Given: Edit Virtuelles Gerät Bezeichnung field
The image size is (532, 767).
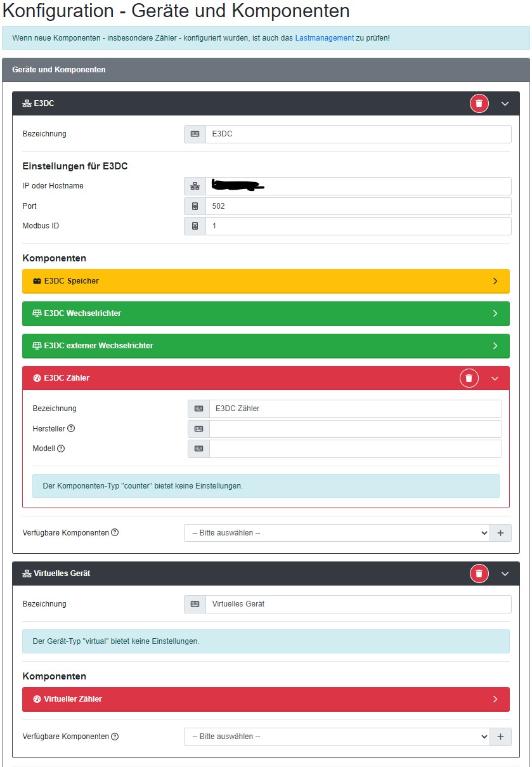Looking at the screenshot, I should [358, 604].
